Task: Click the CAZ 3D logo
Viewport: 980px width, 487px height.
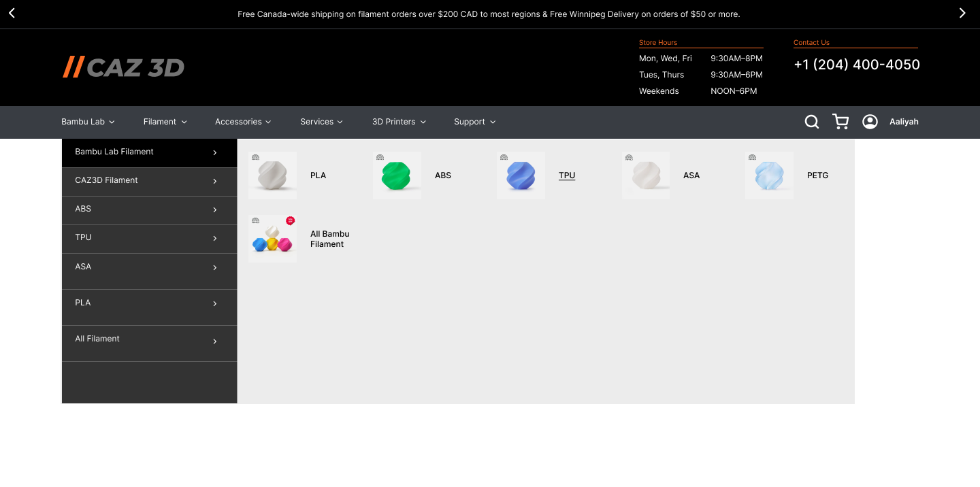Action: pyautogui.click(x=123, y=67)
